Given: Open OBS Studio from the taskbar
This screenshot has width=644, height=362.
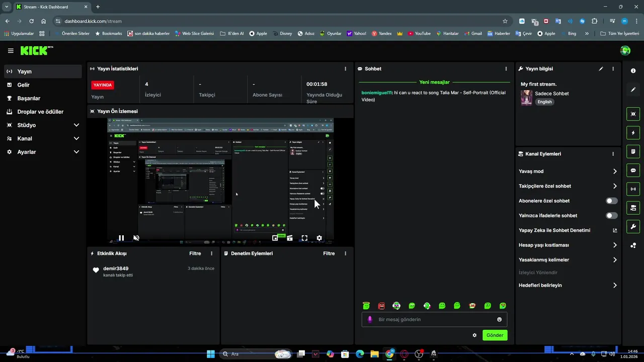Looking at the screenshot, I should [419, 354].
